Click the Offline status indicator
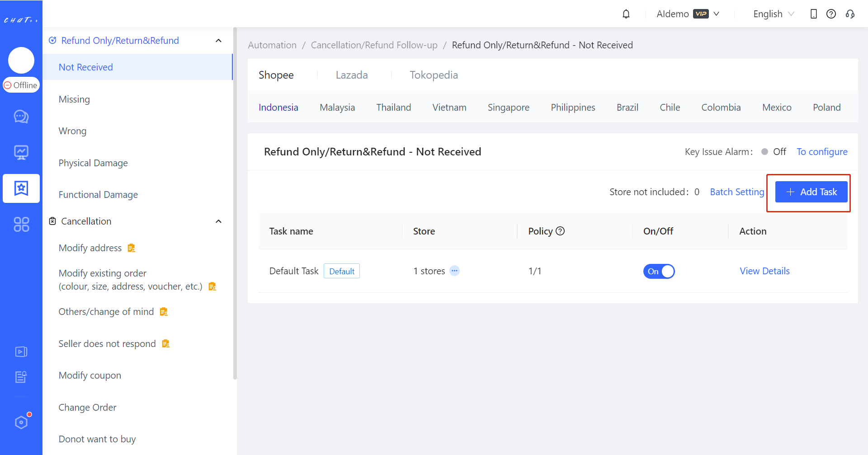This screenshot has height=455, width=868. (x=21, y=85)
